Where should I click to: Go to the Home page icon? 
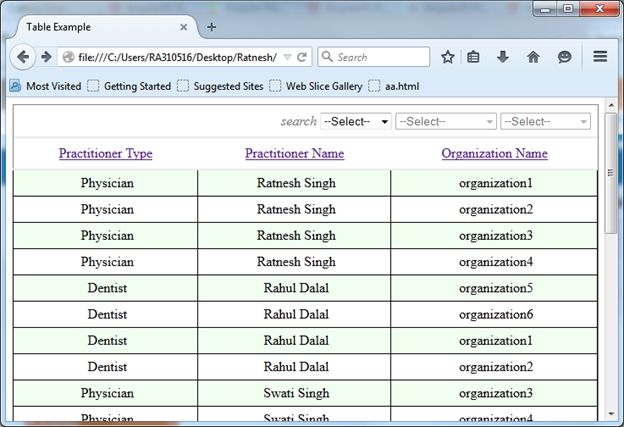pos(533,57)
